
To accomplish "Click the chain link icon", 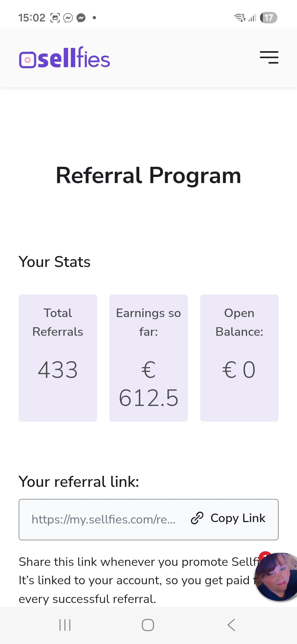I will [197, 518].
